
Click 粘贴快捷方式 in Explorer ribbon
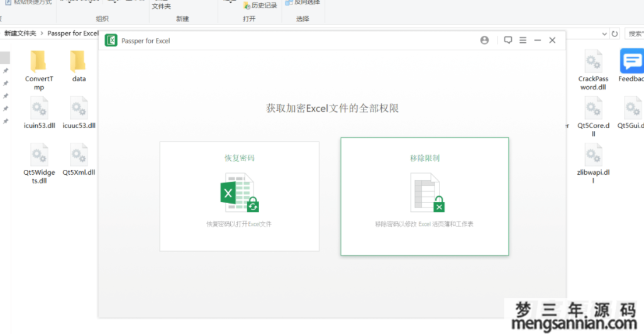pyautogui.click(x=28, y=3)
